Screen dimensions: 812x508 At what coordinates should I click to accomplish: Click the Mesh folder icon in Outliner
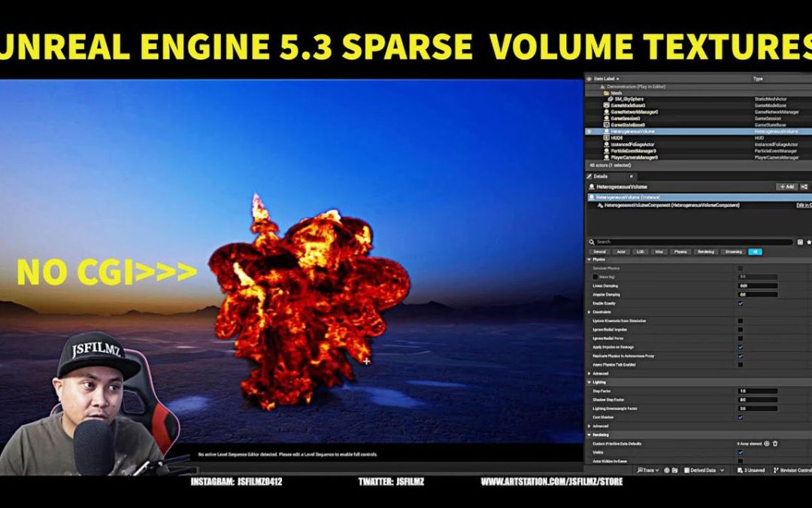click(x=607, y=93)
